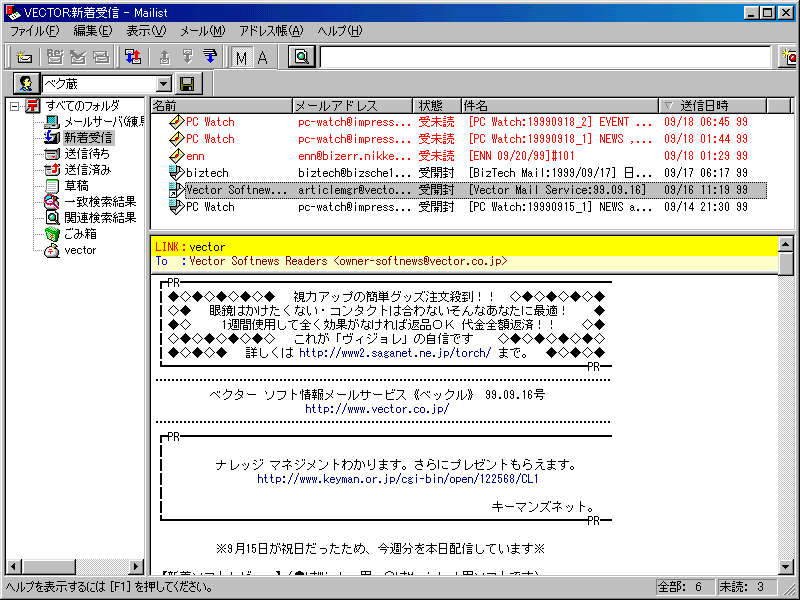Open the アドレス帳(A) menu
800x600 pixels.
(x=271, y=31)
